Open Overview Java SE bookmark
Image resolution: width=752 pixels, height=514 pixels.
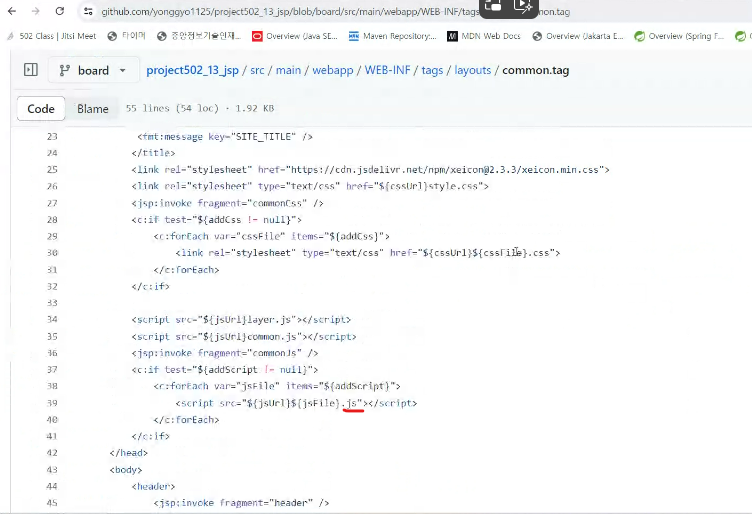(295, 36)
